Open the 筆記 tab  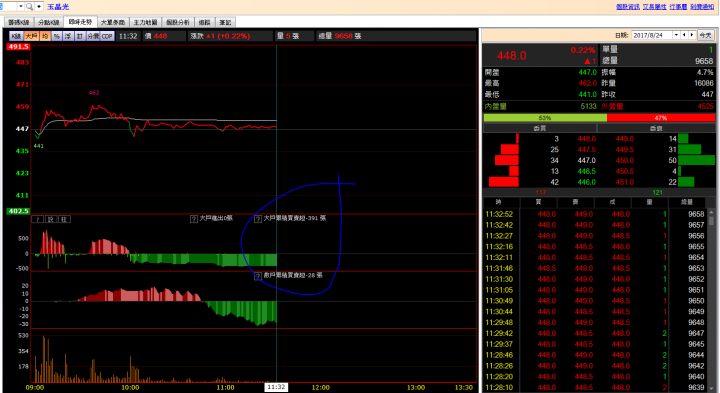coord(225,22)
